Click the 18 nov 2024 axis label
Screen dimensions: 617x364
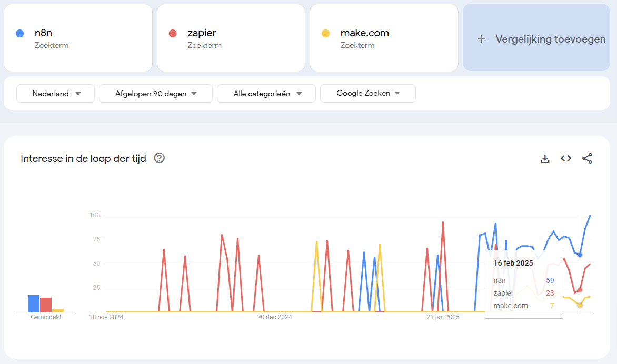click(x=106, y=317)
